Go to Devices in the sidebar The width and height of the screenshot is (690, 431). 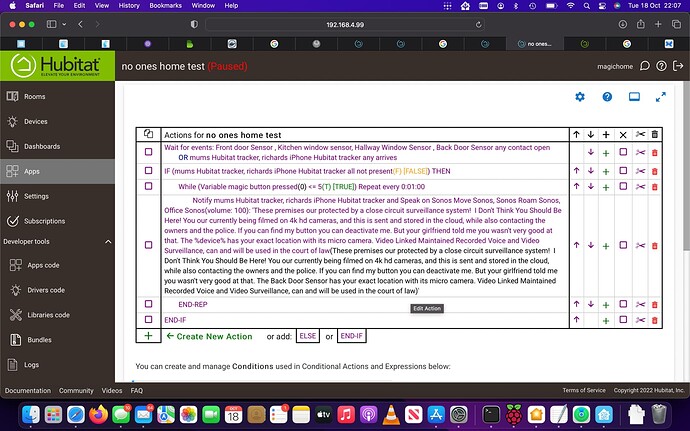click(x=36, y=122)
